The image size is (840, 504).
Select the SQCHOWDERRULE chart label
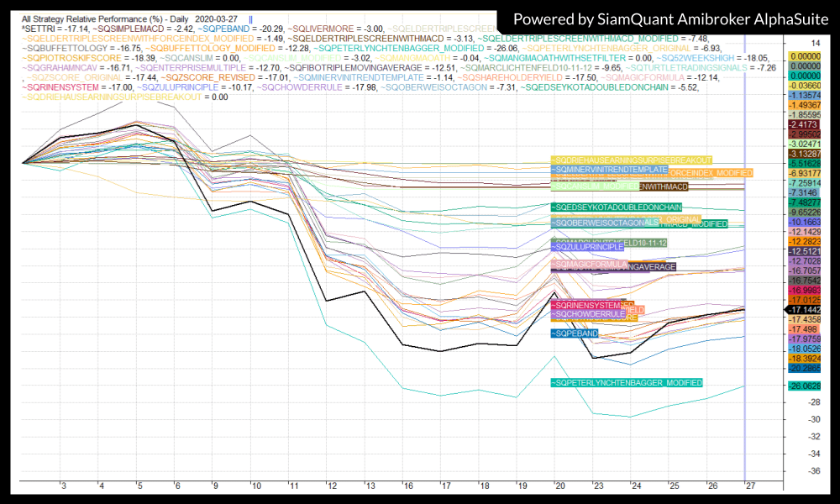tap(588, 314)
